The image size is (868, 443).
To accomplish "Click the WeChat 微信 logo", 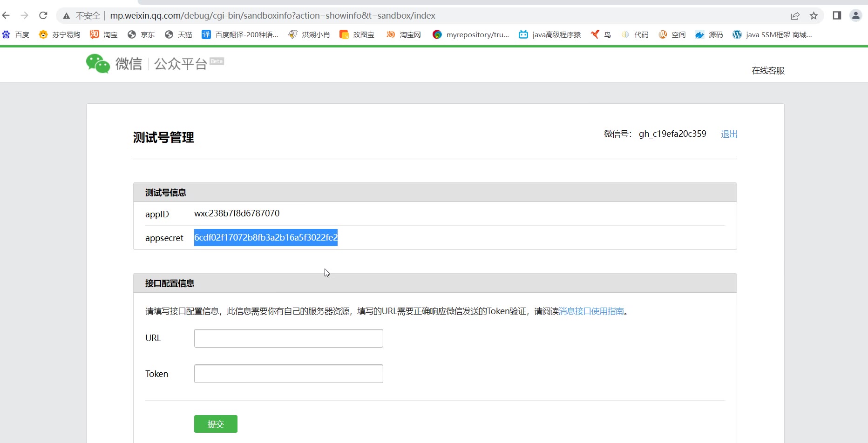I will pos(114,64).
